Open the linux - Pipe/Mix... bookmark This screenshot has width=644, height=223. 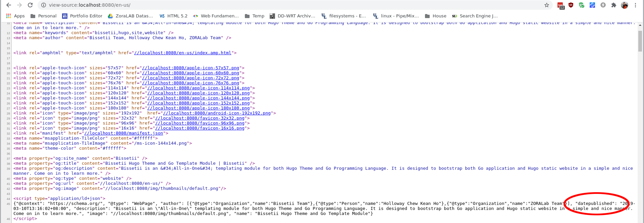pyautogui.click(x=396, y=16)
